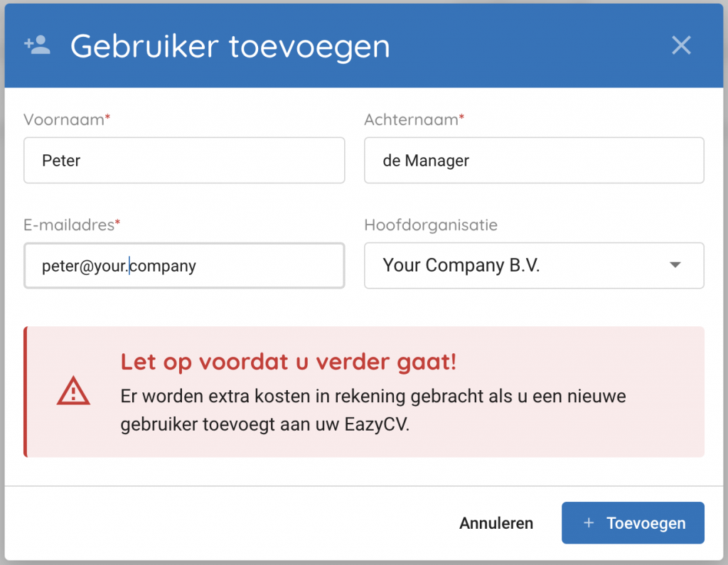Click the extra kosten warning message text
Image resolution: width=728 pixels, height=565 pixels.
point(373,411)
